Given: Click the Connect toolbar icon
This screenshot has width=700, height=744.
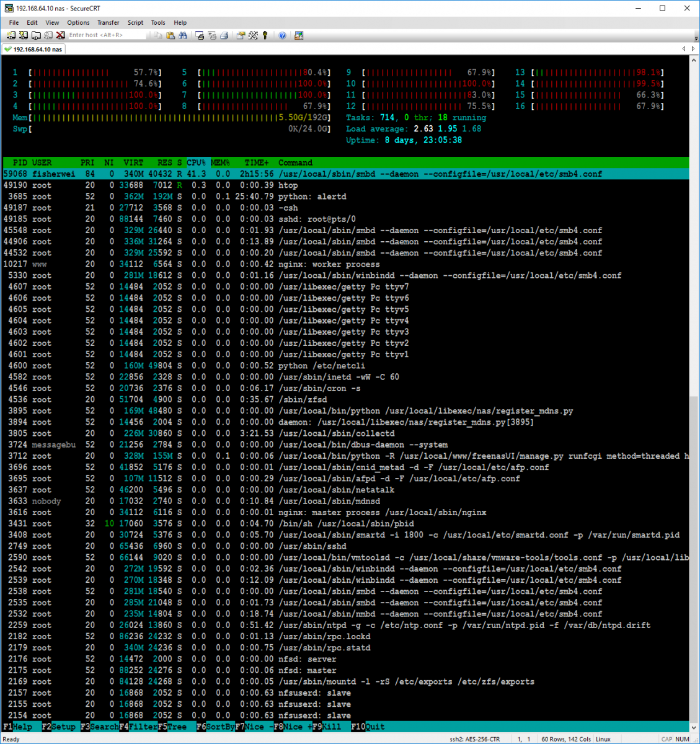Looking at the screenshot, I should pyautogui.click(x=11, y=35).
